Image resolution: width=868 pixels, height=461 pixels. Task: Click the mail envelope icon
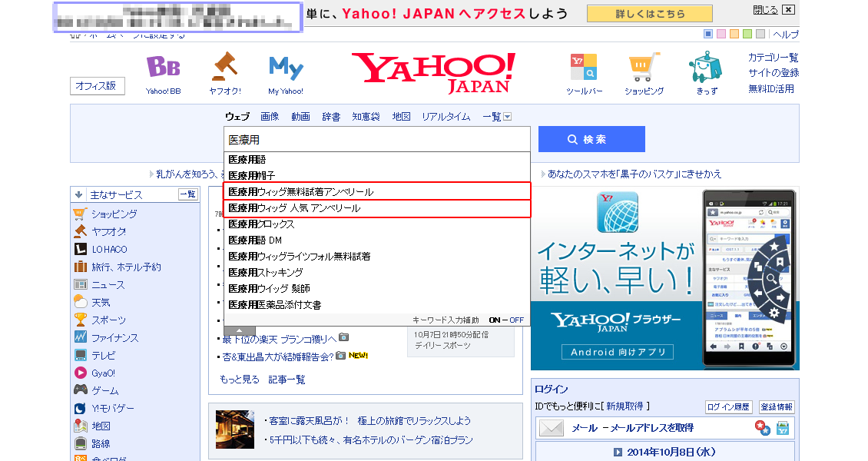[x=552, y=428]
